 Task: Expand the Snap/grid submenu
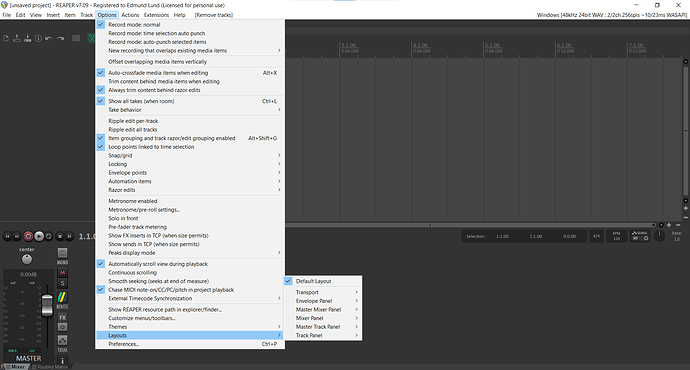[x=190, y=155]
